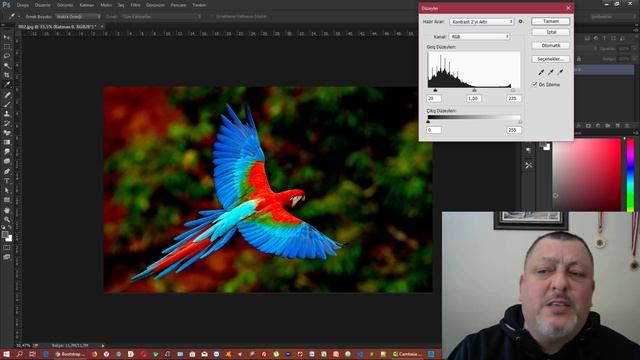Click the input midtone slider triangle
Image resolution: width=640 pixels, height=360 pixels.
474,90
